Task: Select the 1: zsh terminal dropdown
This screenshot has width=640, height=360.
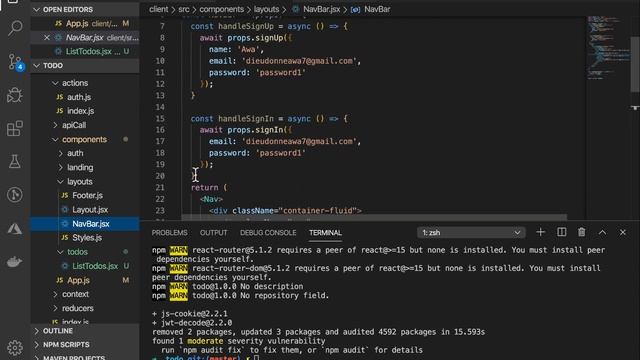Action: 471,233
